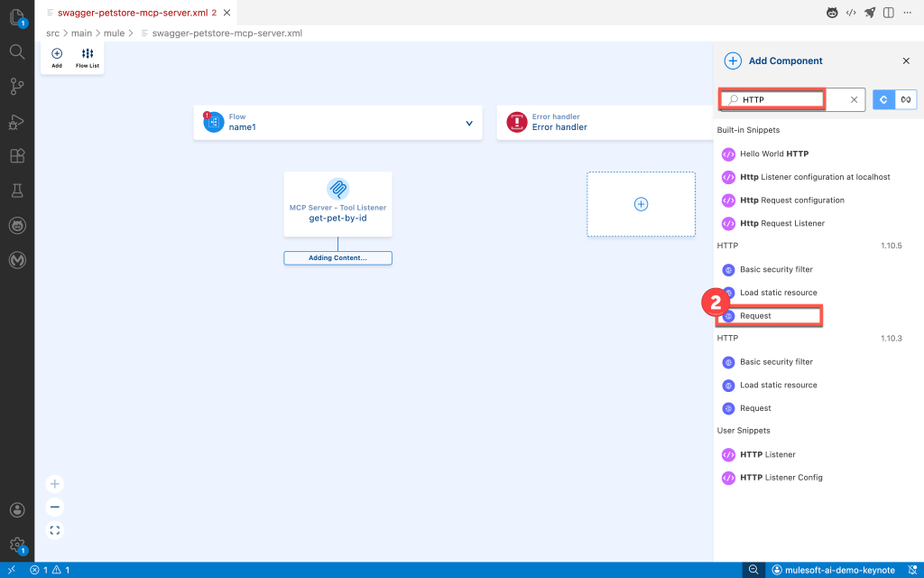Open the Testing flask view

(x=16, y=191)
